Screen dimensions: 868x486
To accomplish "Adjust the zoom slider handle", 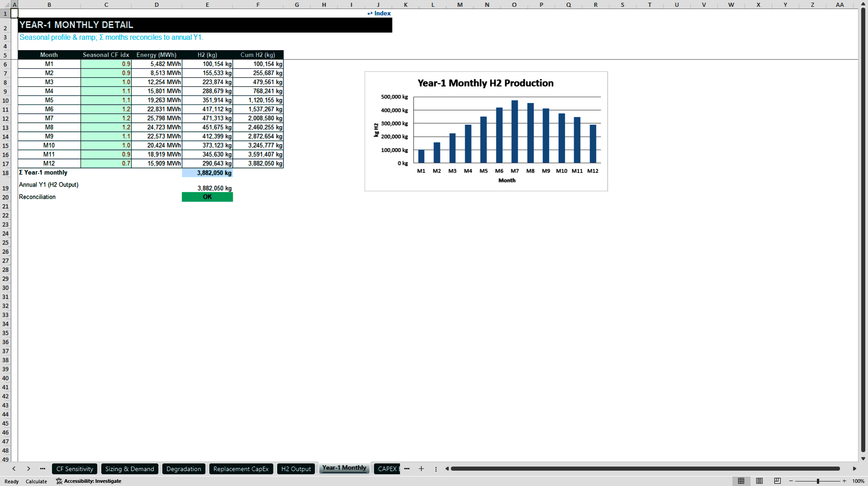I will coord(818,481).
